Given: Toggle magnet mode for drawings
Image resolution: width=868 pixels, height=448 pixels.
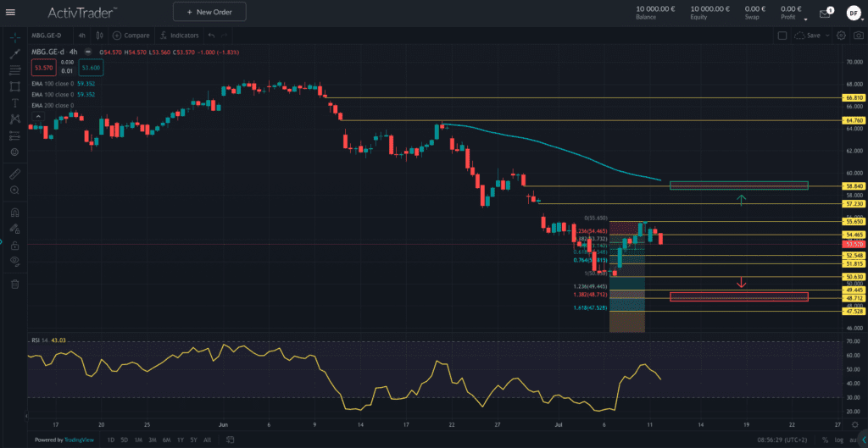Looking at the screenshot, I should [14, 212].
